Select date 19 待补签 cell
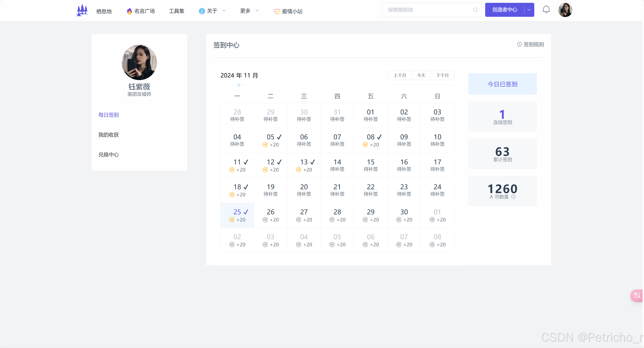 [x=270, y=190]
